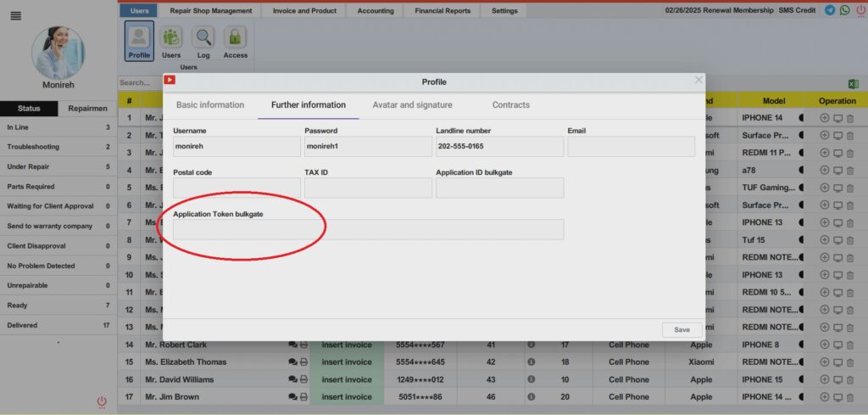This screenshot has height=415, width=868.
Task: Switch to Basic information tab
Action: click(209, 105)
